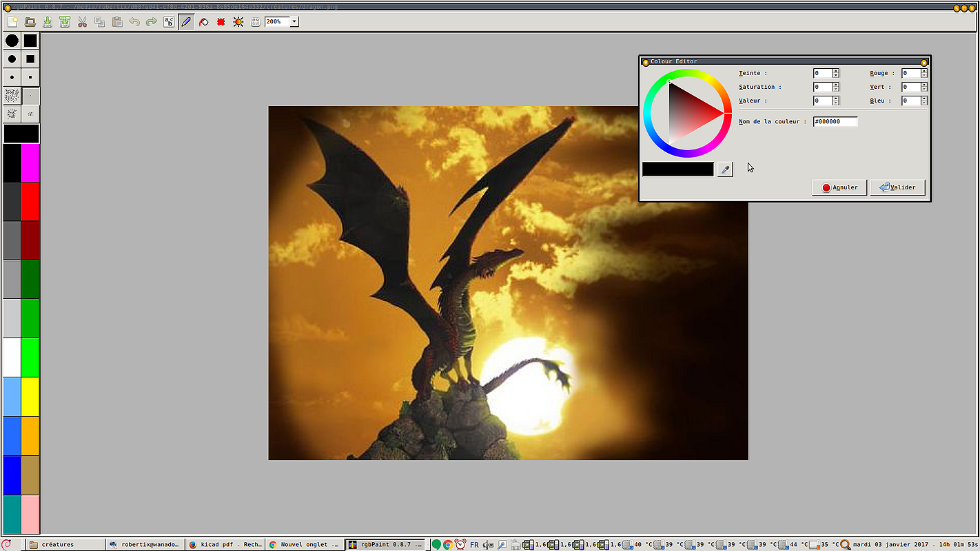Select the blue pencil drawing tool
The height and width of the screenshot is (551, 980).
186,22
